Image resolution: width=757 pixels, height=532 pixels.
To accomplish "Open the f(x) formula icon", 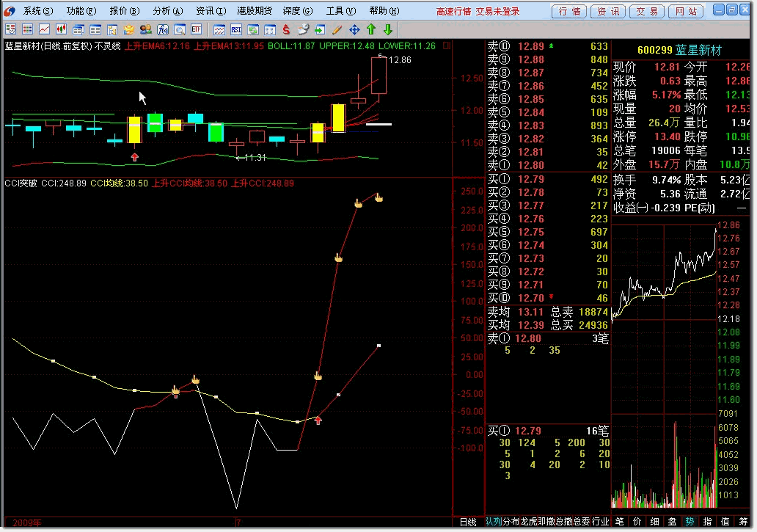I will [163, 29].
